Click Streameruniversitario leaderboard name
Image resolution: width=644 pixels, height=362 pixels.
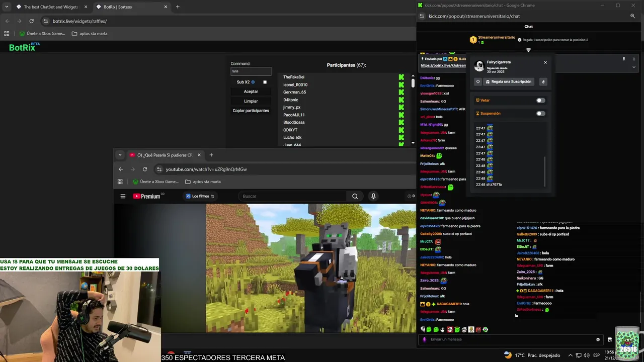point(497,37)
